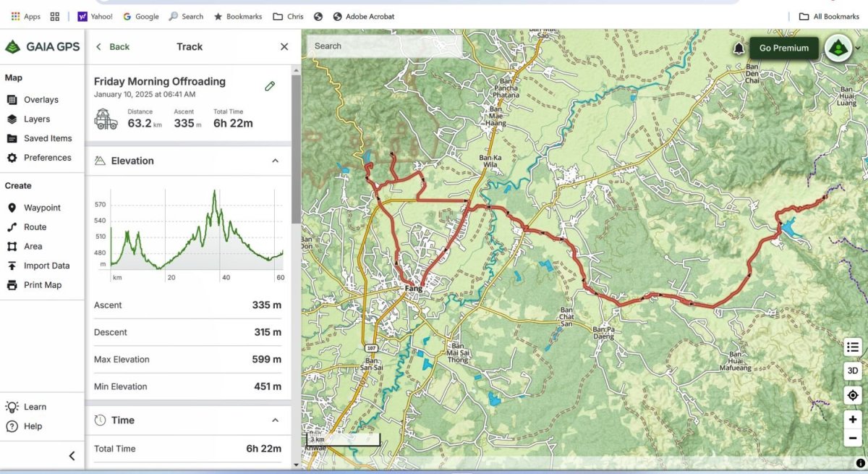Open the Layers menu item
868x474 pixels.
click(x=37, y=119)
